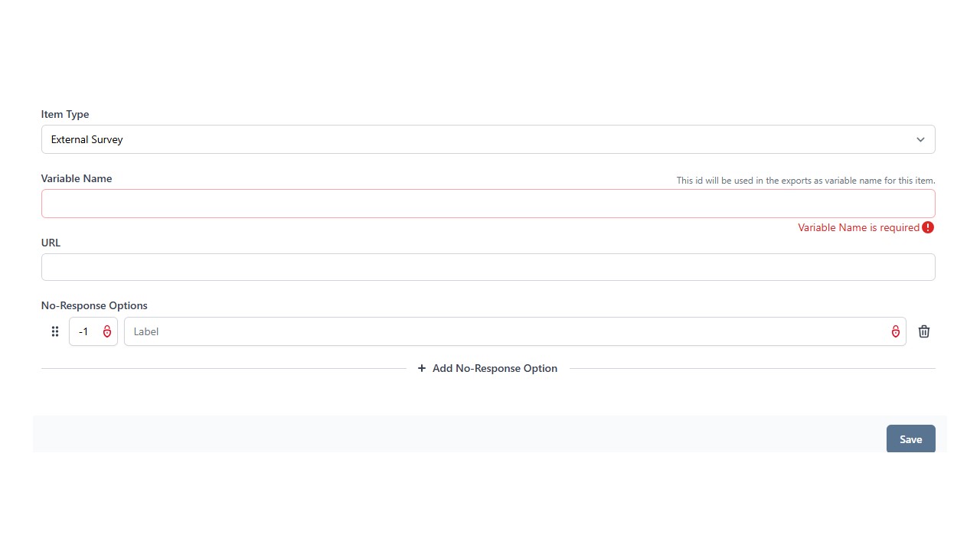
Task: Click the red lock icon in the Label field
Action: click(895, 331)
